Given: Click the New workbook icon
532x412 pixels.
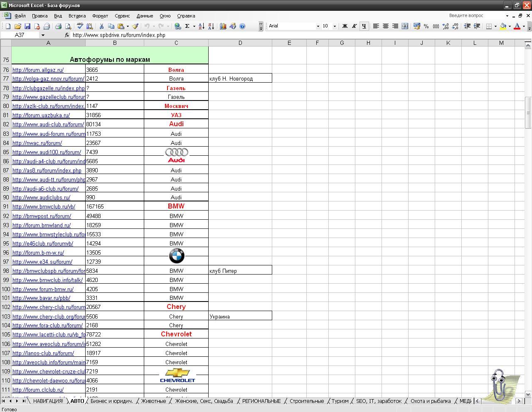Looking at the screenshot, I should [8, 26].
